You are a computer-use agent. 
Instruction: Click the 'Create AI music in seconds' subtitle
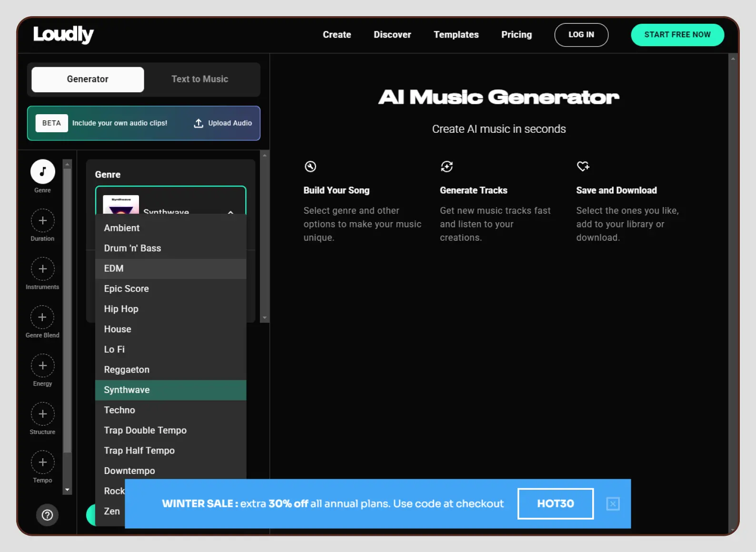[499, 129]
